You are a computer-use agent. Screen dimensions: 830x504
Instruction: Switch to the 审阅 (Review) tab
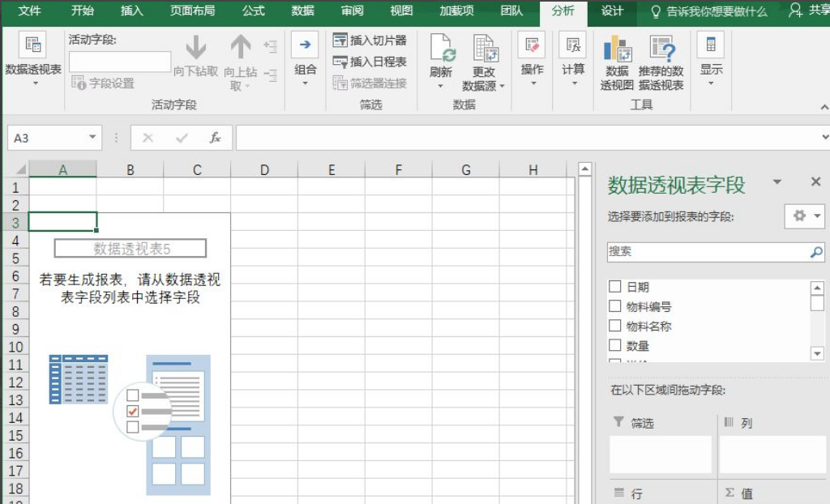(352, 11)
